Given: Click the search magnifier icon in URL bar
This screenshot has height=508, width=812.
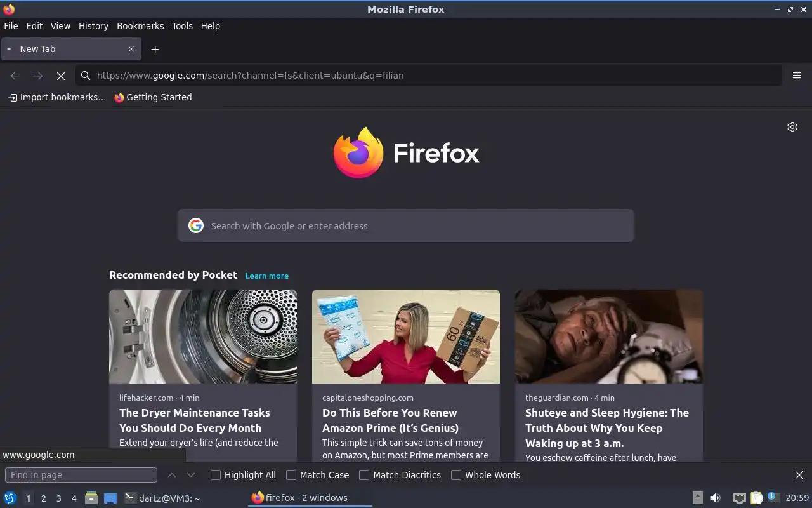Looking at the screenshot, I should [x=86, y=76].
